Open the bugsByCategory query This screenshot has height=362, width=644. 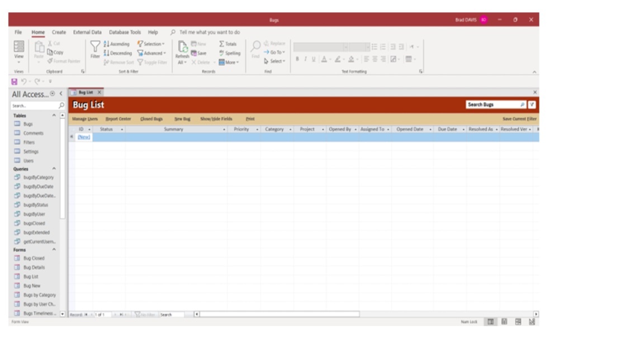[x=38, y=177]
